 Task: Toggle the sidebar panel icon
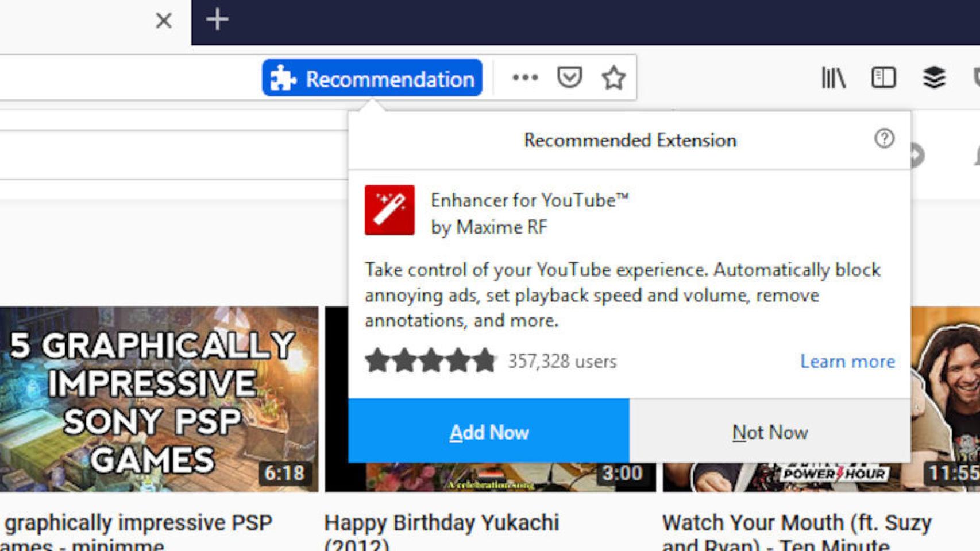883,77
